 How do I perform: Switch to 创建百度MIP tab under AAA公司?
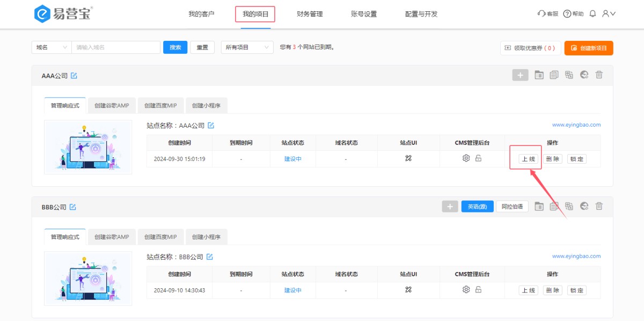[160, 106]
